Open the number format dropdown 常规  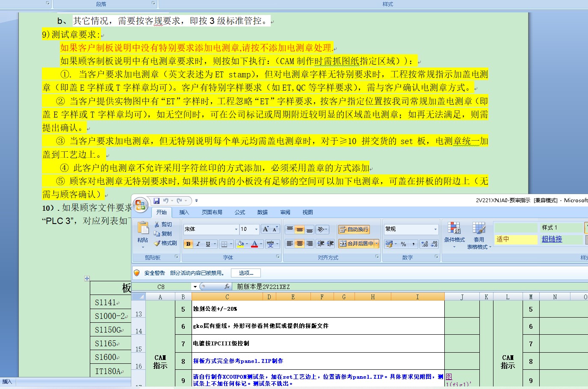pyautogui.click(x=435, y=229)
